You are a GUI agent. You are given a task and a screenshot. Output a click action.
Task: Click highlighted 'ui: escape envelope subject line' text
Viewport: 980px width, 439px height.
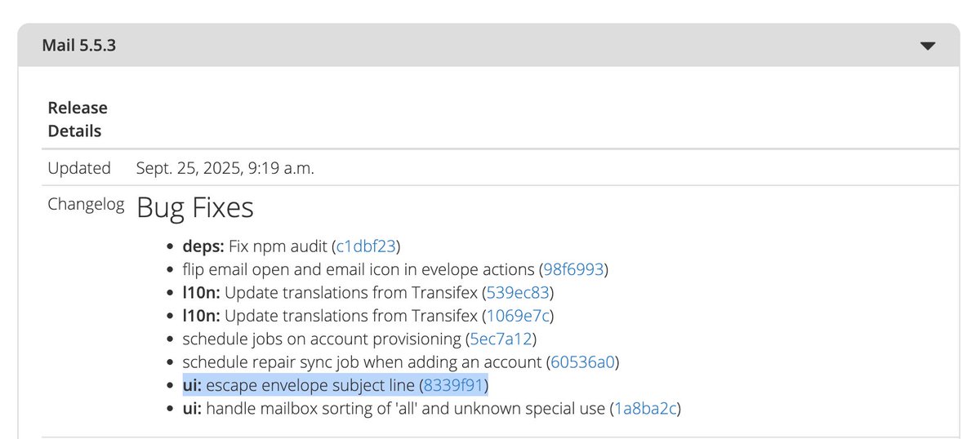coord(299,384)
